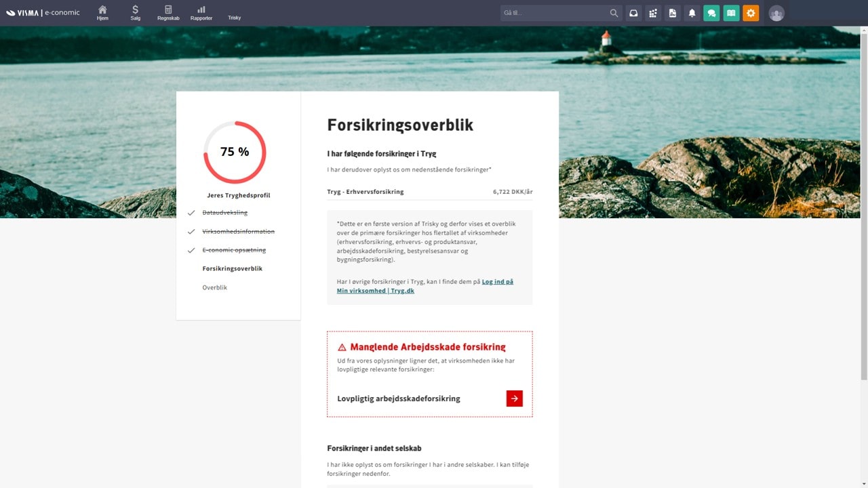Click the red arrow for Lovpligtig arbejdsskadeforsikring
Viewport: 868px width, 488px height.
(x=515, y=399)
